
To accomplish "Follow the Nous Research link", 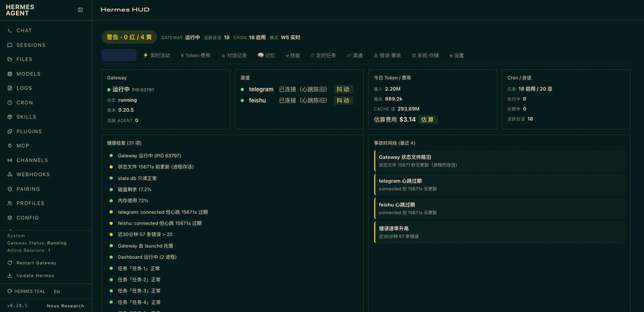I will click(x=65, y=306).
